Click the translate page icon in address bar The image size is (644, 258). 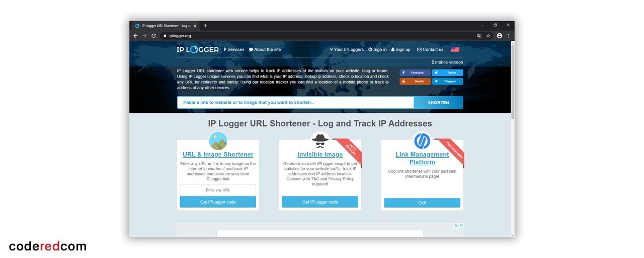(x=479, y=36)
